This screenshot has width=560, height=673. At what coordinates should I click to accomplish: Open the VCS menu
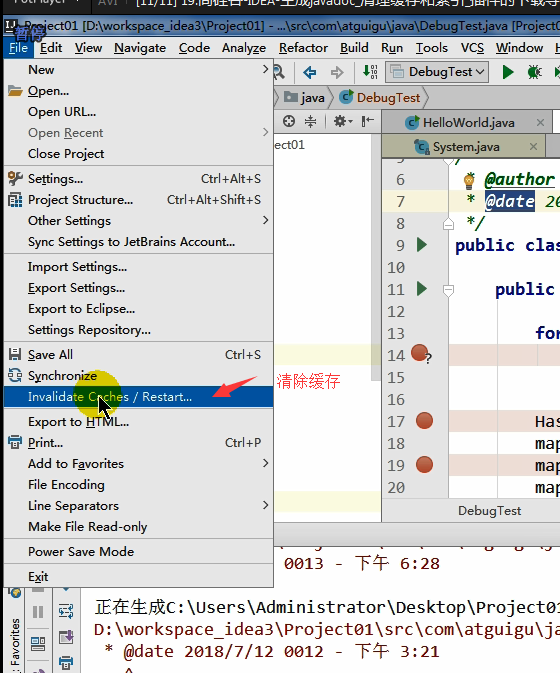click(x=472, y=48)
